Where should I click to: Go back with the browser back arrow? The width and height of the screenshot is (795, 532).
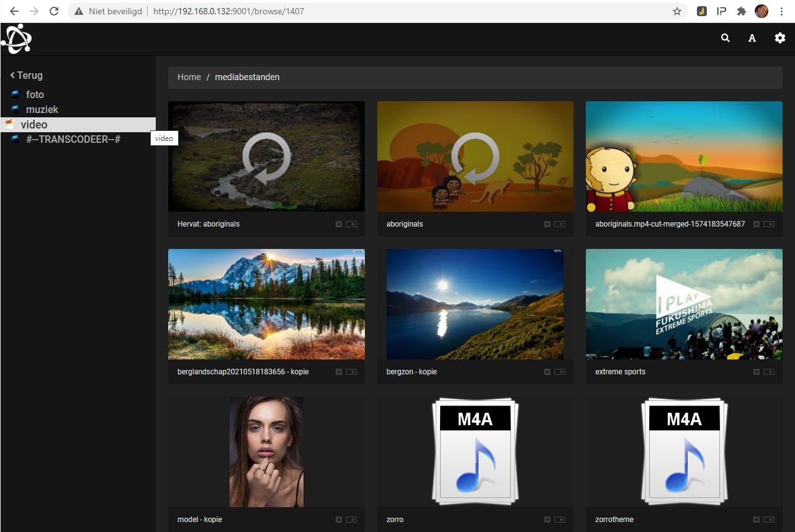coord(14,11)
